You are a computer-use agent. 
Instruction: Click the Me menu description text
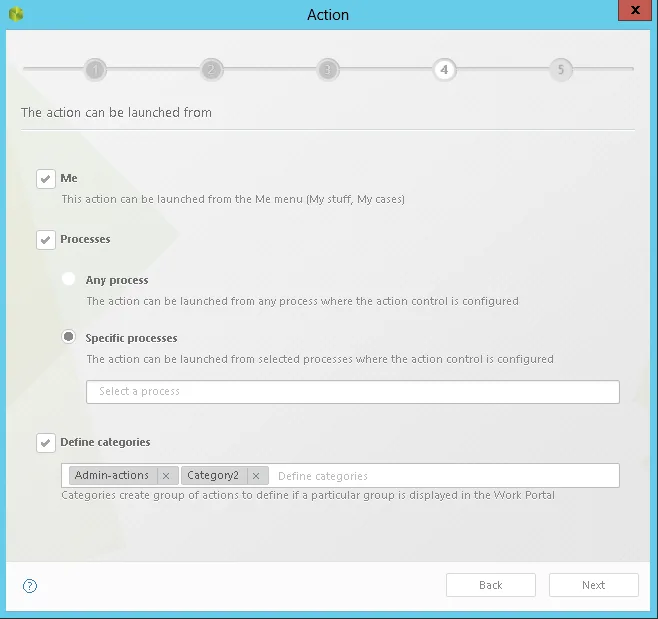233,199
